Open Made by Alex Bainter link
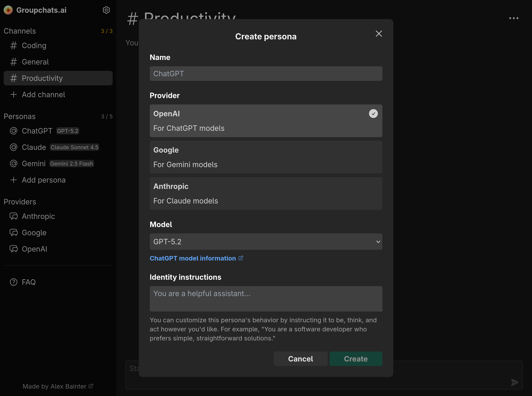 pyautogui.click(x=58, y=386)
